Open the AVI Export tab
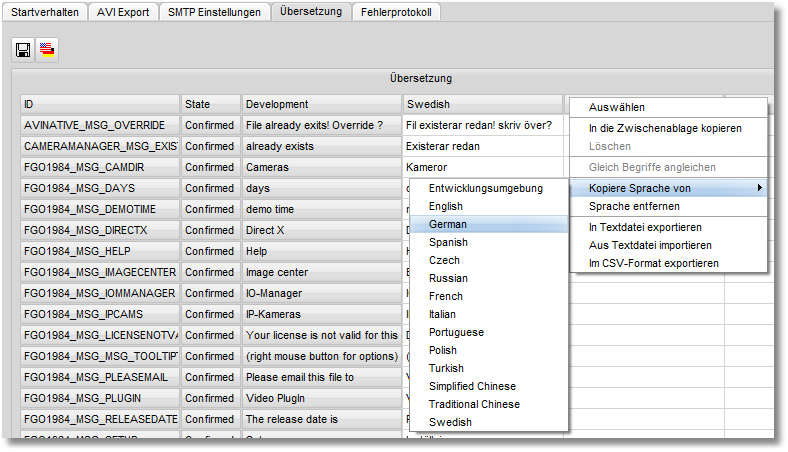 pyautogui.click(x=121, y=12)
